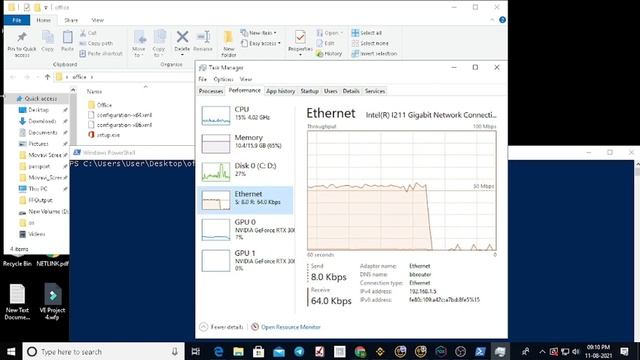Select Desktop in navigation pane
Screen dimensions: 640x360
tap(38, 110)
